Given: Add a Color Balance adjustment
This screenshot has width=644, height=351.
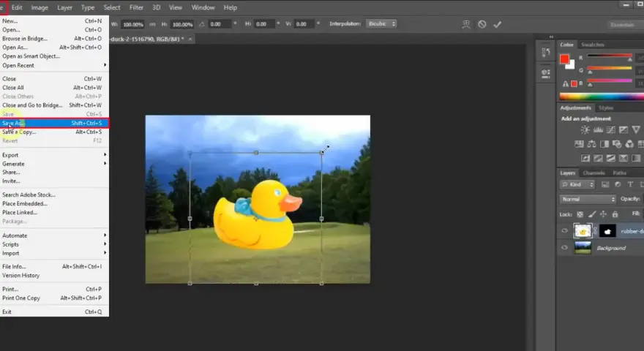Looking at the screenshot, I should pos(591,144).
